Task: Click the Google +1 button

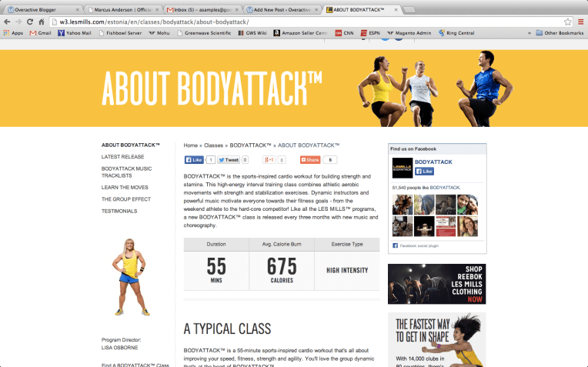Action: point(269,160)
